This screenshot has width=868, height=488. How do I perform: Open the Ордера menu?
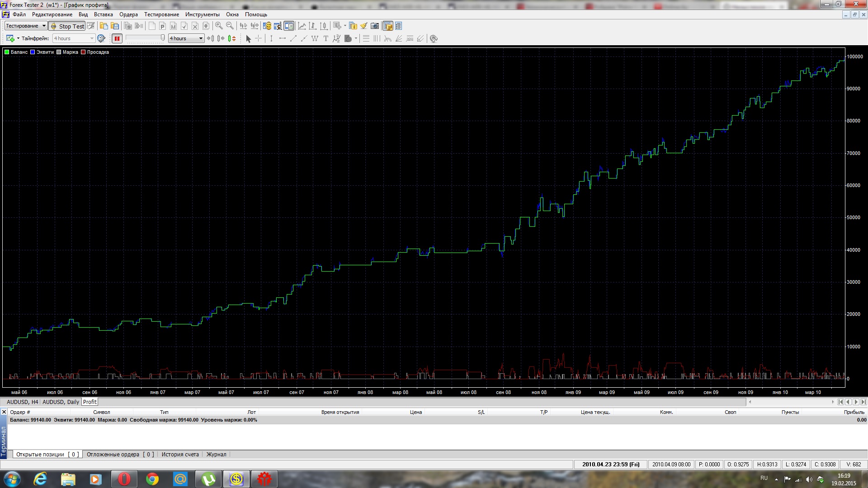[128, 14]
